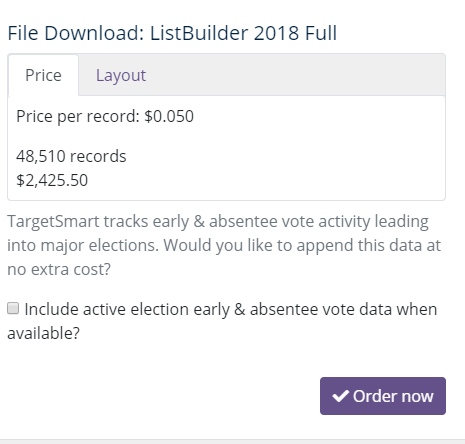Image resolution: width=465 pixels, height=444 pixels.
Task: Click the "Price per record" label
Action: point(78,117)
